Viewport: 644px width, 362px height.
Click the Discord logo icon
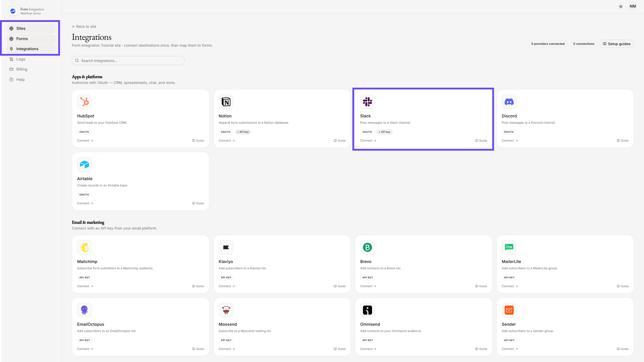click(509, 102)
